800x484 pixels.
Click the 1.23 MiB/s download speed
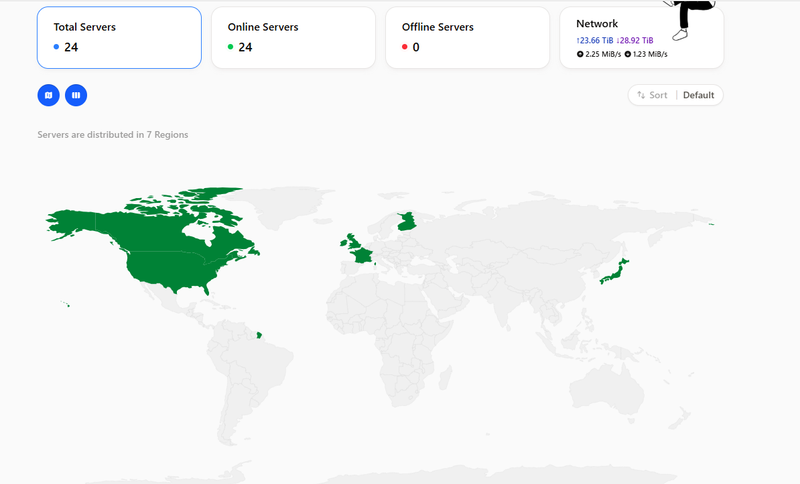646,54
